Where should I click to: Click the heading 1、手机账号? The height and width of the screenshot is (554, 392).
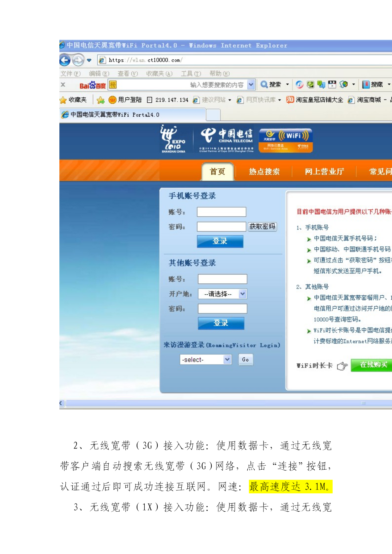point(313,227)
